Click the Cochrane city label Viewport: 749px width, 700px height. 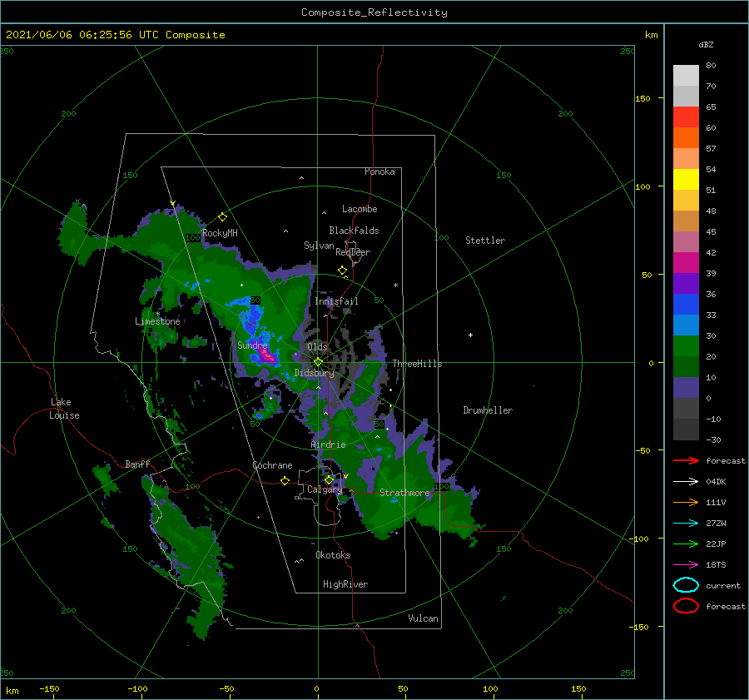point(272,465)
